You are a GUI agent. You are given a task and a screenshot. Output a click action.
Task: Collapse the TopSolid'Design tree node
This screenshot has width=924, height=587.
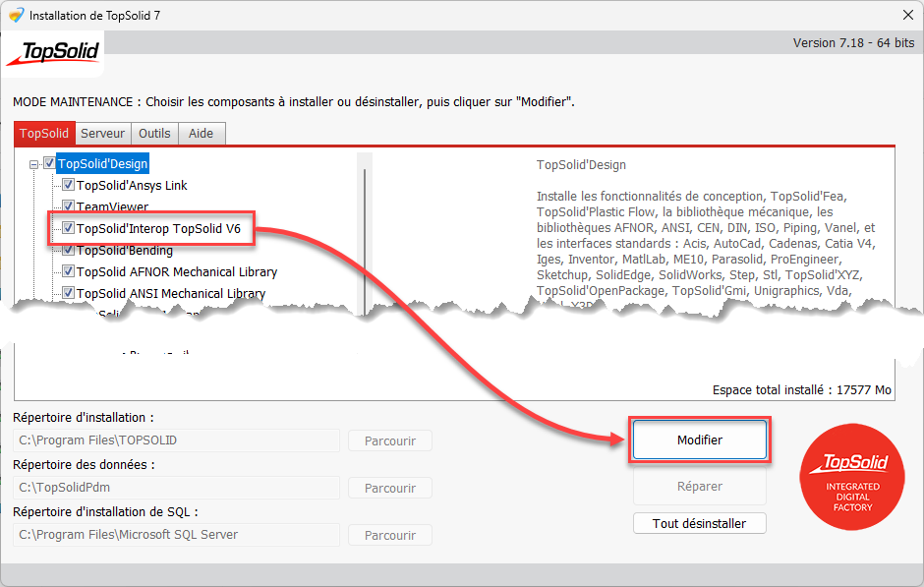pyautogui.click(x=34, y=164)
